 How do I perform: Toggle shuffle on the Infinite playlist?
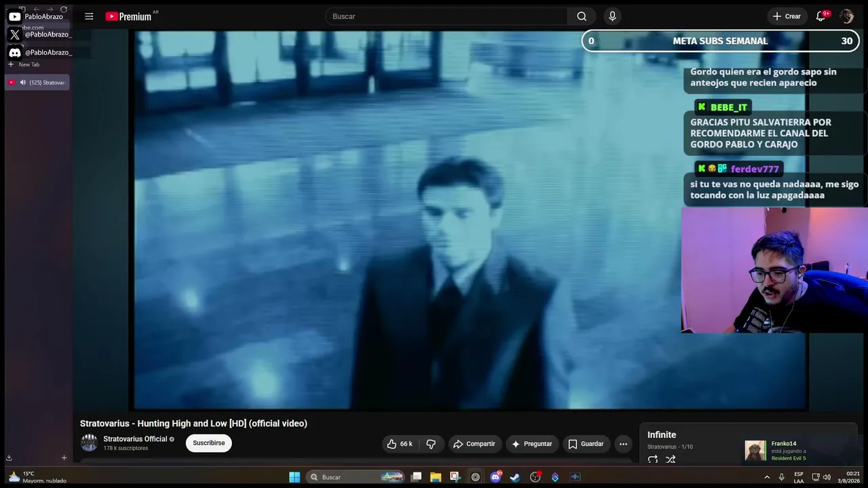coord(671,460)
